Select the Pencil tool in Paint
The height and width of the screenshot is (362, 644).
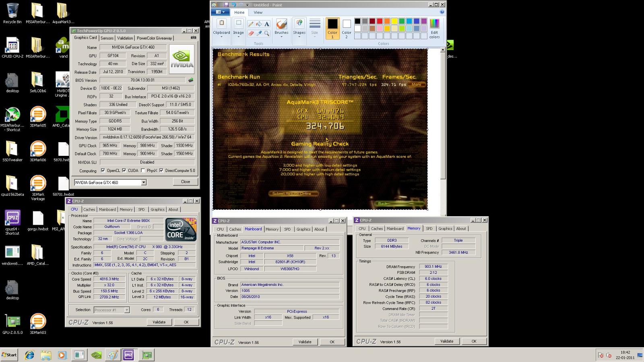pos(251,24)
